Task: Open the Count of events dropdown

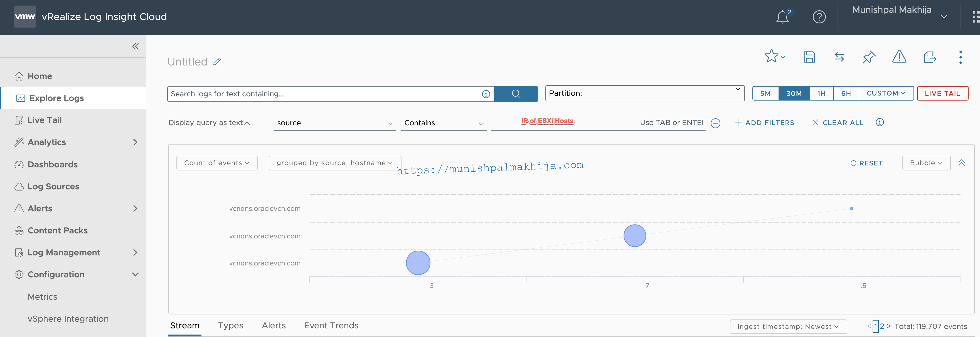Action: pyautogui.click(x=217, y=163)
